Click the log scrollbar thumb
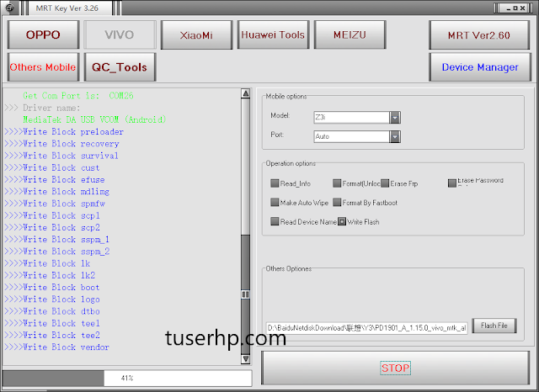The width and height of the screenshot is (539, 392). [x=245, y=294]
